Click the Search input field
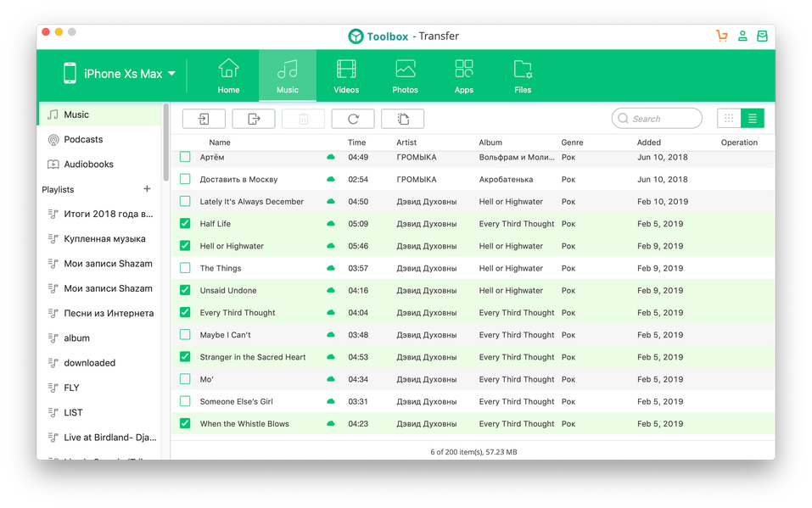 [657, 119]
